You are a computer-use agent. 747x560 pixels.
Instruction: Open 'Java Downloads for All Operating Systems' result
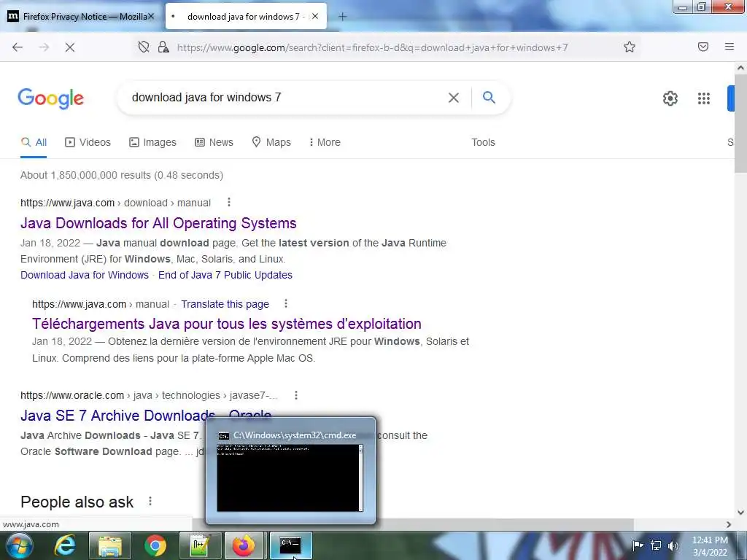[x=158, y=223]
